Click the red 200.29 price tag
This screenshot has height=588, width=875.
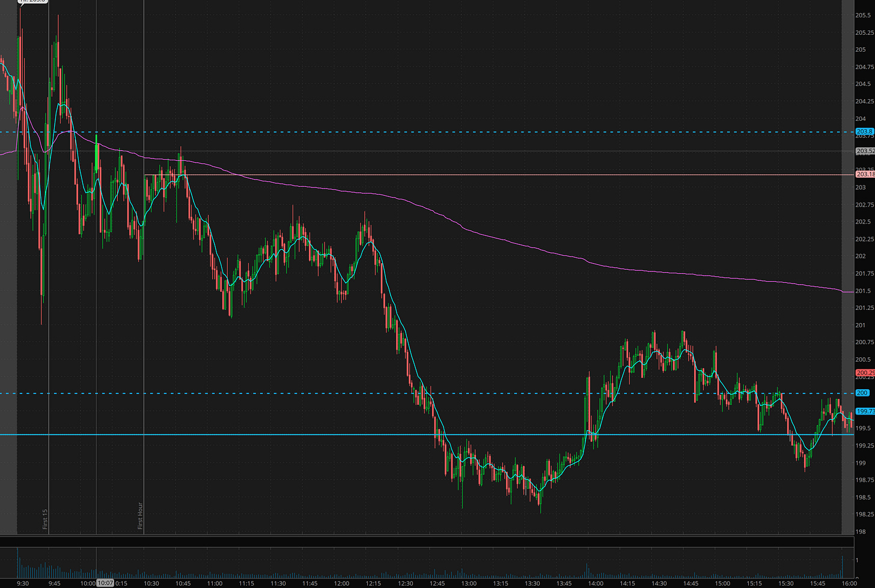click(865, 373)
